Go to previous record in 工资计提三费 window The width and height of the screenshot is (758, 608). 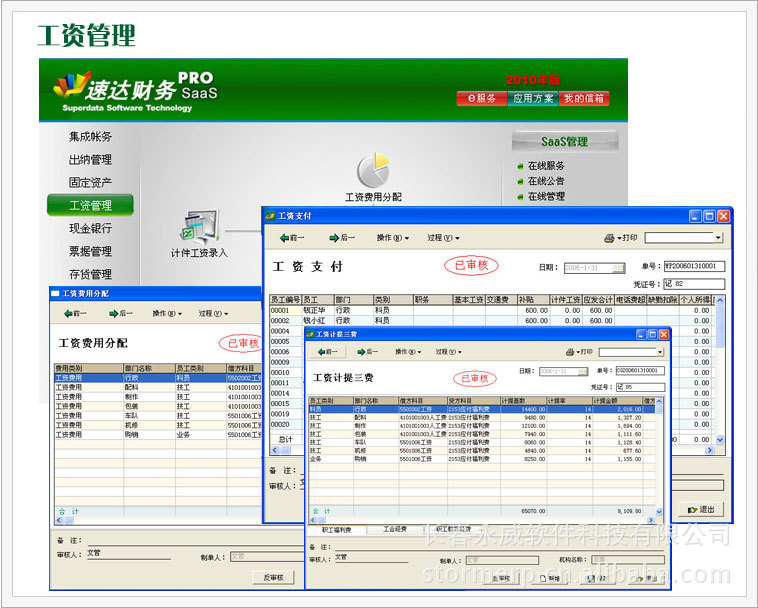click(x=328, y=352)
